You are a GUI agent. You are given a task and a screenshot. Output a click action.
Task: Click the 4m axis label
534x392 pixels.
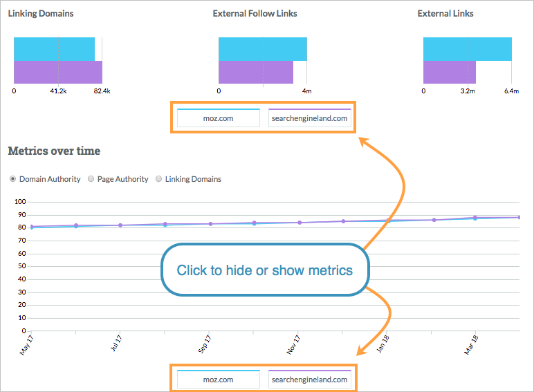[307, 91]
